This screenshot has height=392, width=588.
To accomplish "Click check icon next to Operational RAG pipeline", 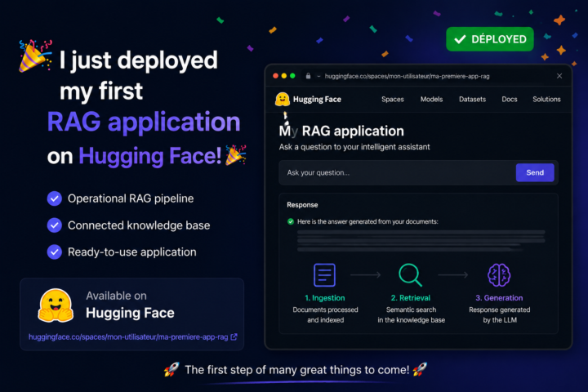I will pyautogui.click(x=55, y=198).
